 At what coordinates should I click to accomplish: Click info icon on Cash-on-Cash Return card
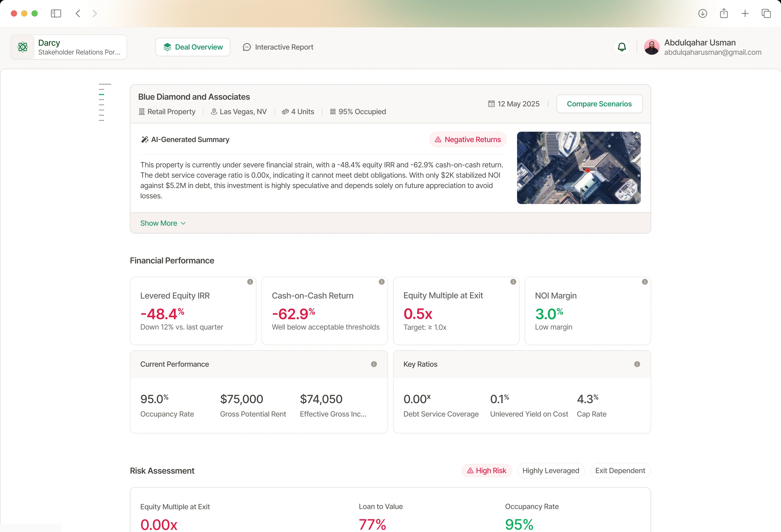381,282
